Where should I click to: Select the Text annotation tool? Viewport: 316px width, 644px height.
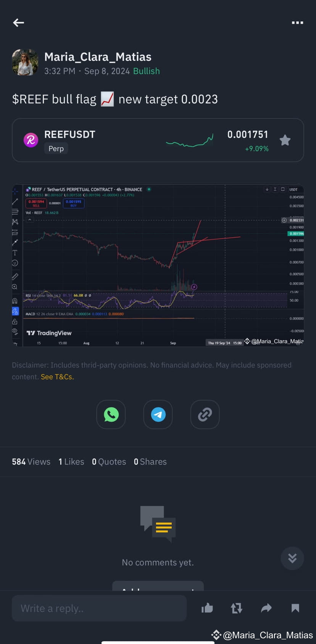click(15, 252)
